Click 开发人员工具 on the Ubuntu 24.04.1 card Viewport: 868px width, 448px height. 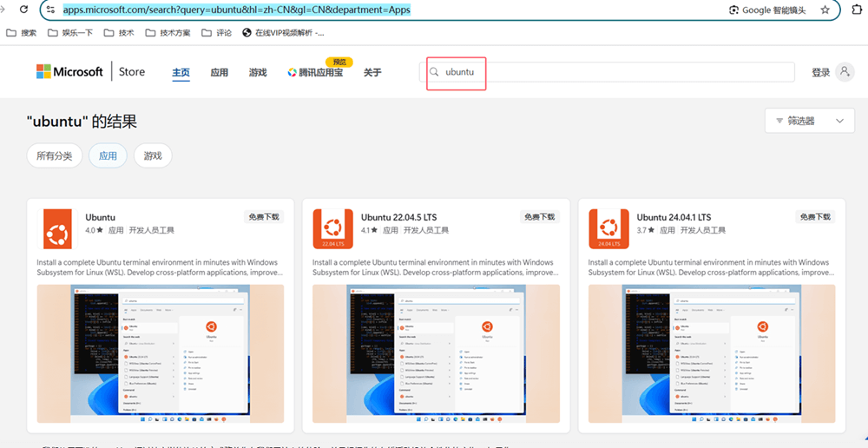tap(702, 230)
